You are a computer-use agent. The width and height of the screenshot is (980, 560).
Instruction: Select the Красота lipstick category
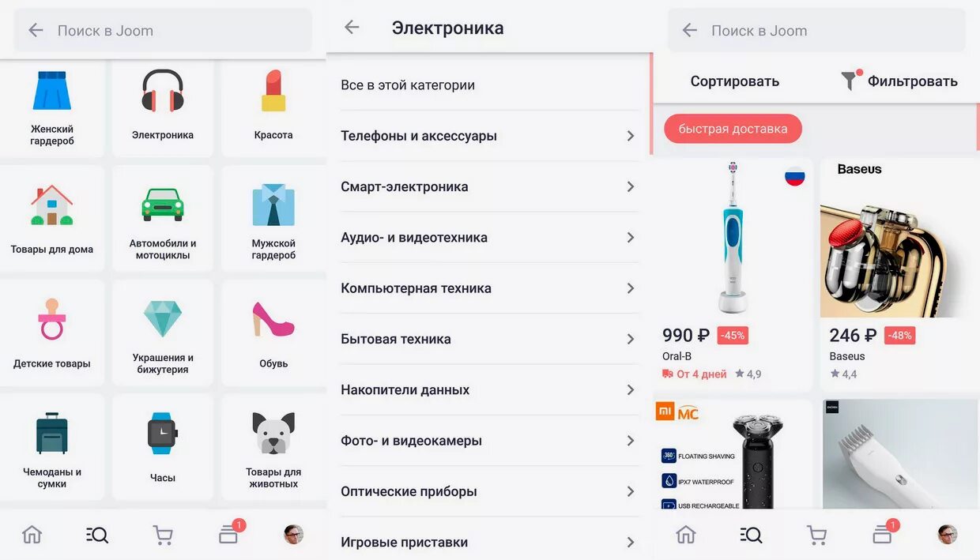(x=273, y=91)
